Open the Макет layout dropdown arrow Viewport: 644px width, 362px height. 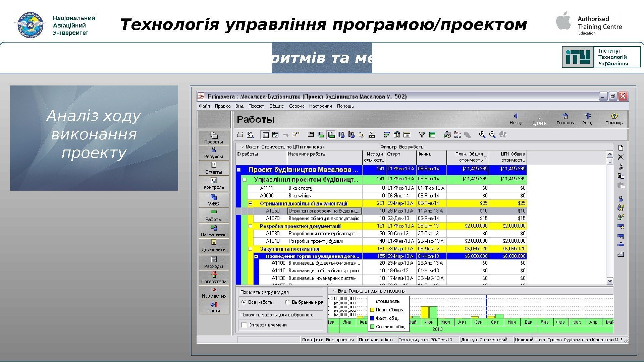point(242,147)
